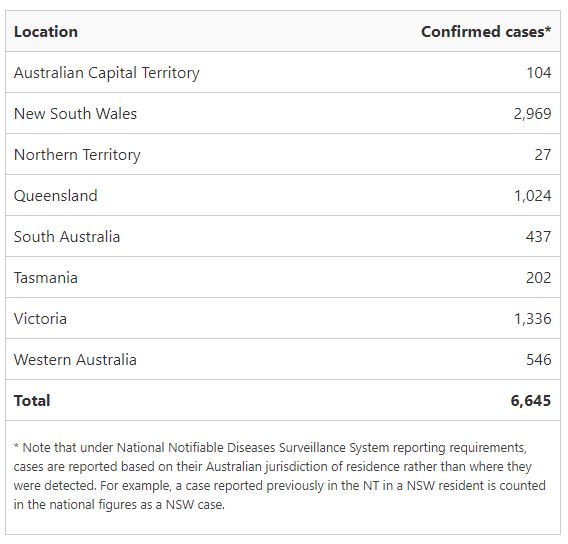
Task: Select the 6,645 total cases value
Action: pos(531,401)
